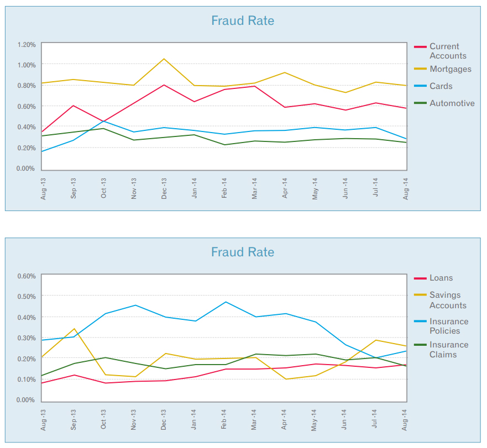Click the green Insurance Claims legend swatch

pyautogui.click(x=420, y=345)
